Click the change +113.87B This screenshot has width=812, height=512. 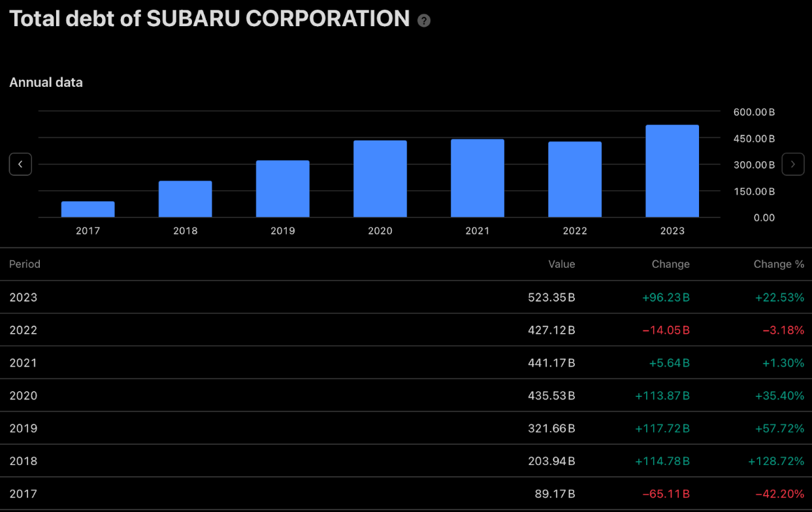[x=662, y=396]
